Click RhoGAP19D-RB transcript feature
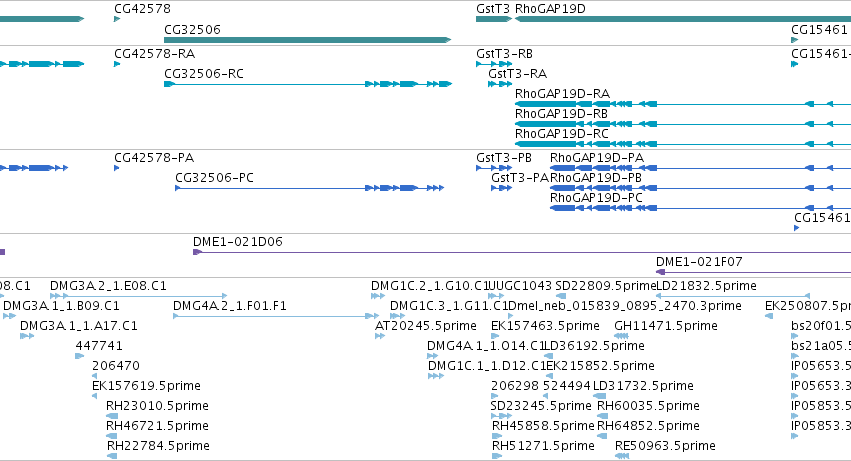 point(683,124)
